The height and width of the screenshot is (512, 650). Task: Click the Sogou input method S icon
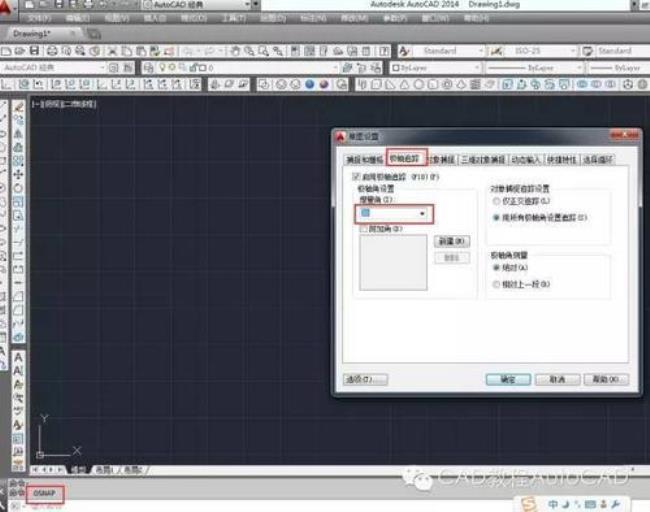click(x=529, y=504)
